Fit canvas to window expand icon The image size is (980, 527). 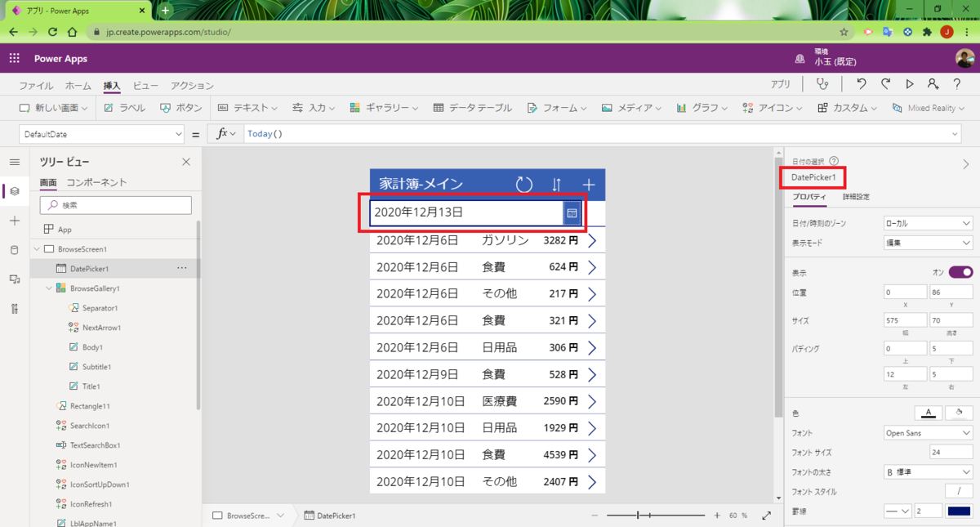click(x=766, y=516)
